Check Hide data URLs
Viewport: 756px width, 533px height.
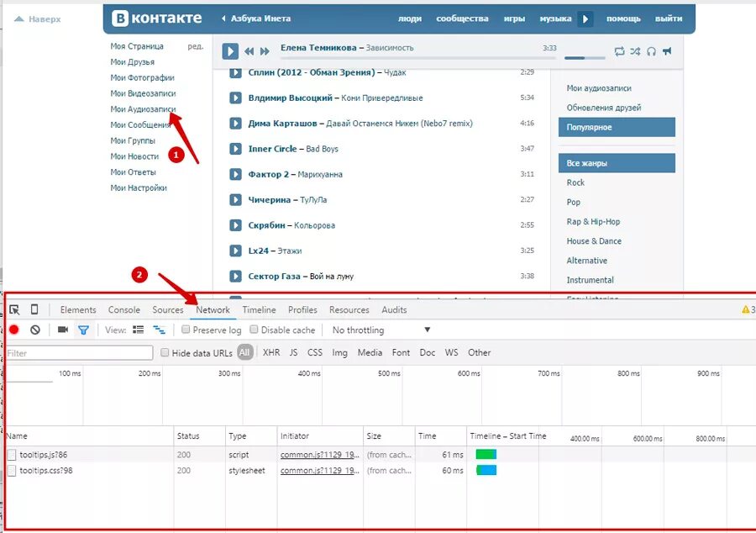165,352
